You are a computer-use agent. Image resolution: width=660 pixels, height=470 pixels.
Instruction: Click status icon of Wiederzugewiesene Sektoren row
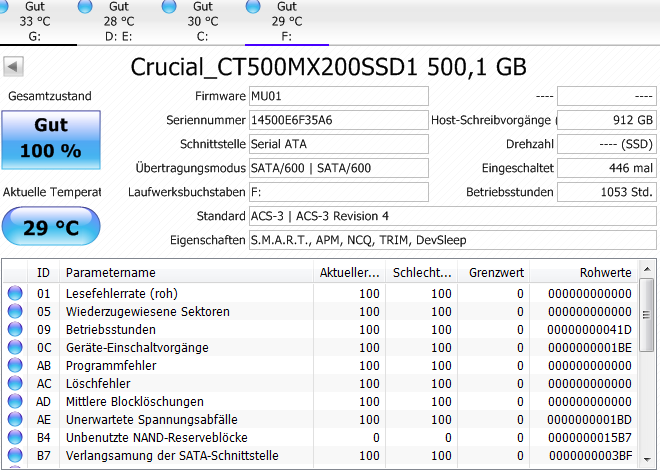tap(15, 311)
